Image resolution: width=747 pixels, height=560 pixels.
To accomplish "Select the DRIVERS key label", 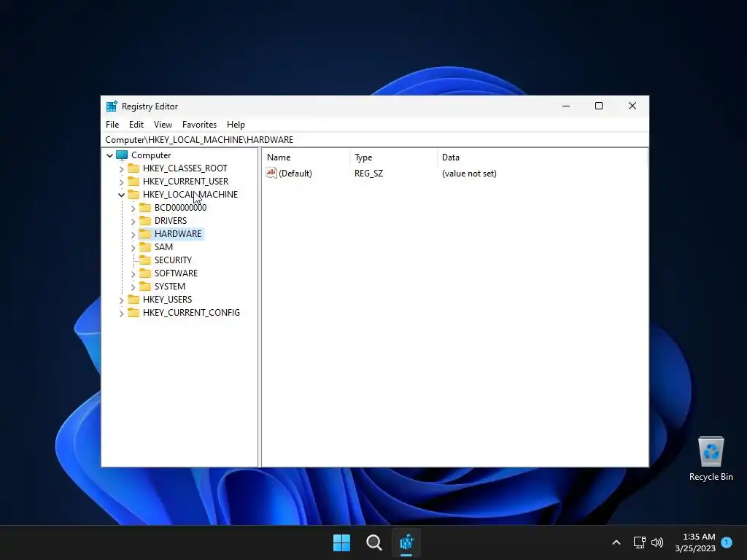I will 171,220.
